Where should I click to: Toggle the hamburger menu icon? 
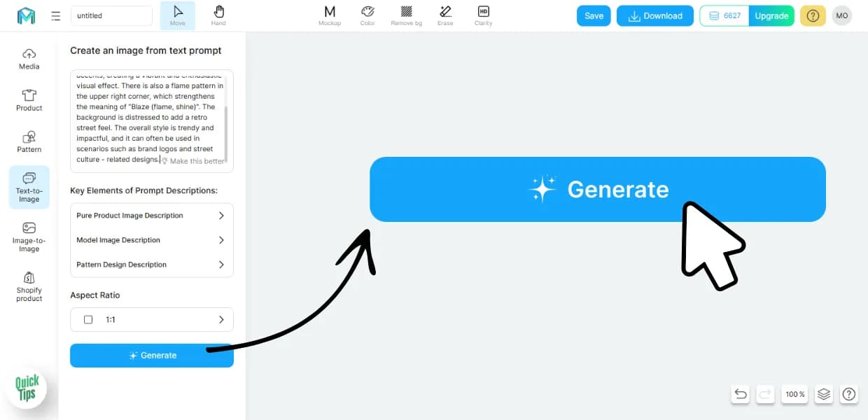point(56,16)
